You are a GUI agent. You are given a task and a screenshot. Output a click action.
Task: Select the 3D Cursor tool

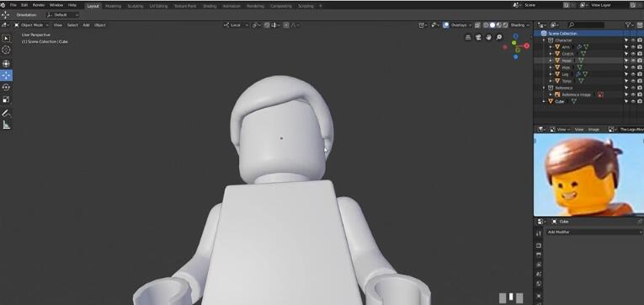click(6, 51)
